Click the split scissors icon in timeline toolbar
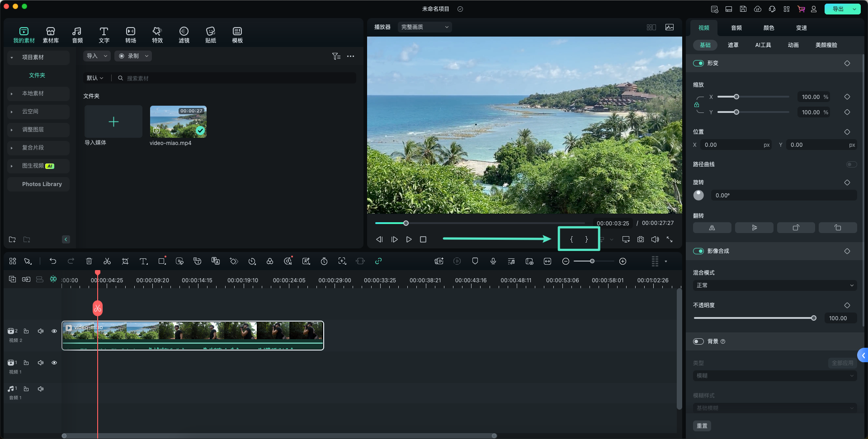This screenshot has height=439, width=868. pyautogui.click(x=107, y=262)
